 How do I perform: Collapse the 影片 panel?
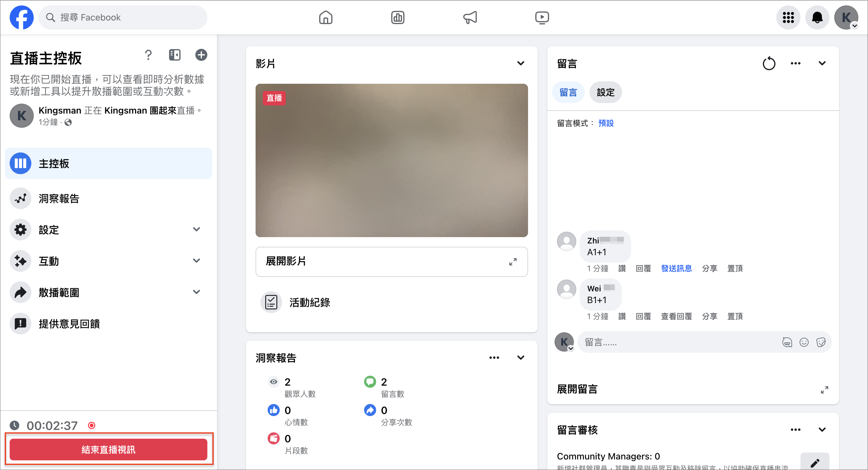click(x=520, y=63)
